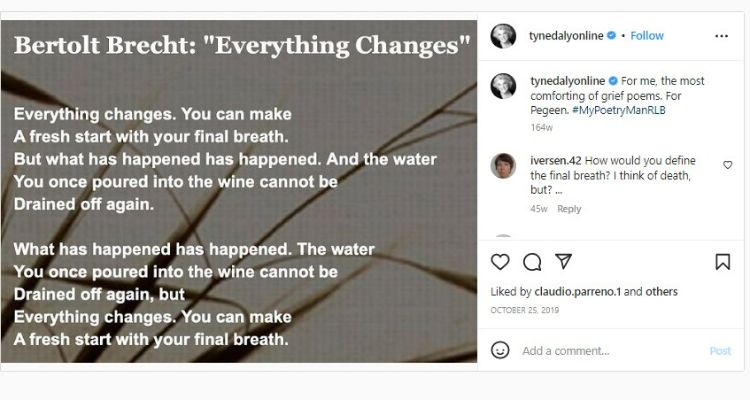Open the emoji picker smiley icon
750x400 pixels.
tap(501, 350)
